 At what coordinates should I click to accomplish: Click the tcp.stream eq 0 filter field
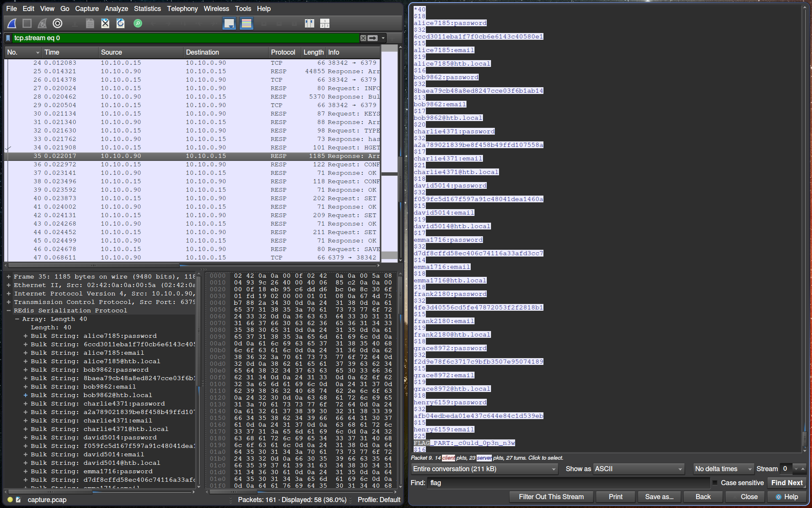[185, 38]
